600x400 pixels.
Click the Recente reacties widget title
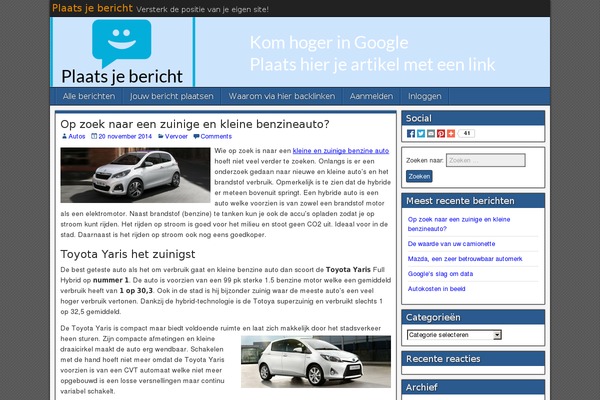[443, 359]
